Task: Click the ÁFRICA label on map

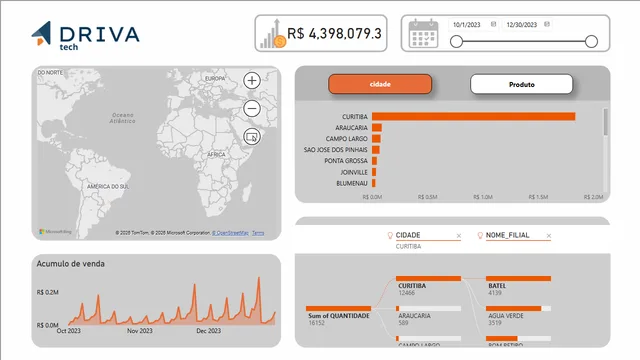Action: (216, 155)
